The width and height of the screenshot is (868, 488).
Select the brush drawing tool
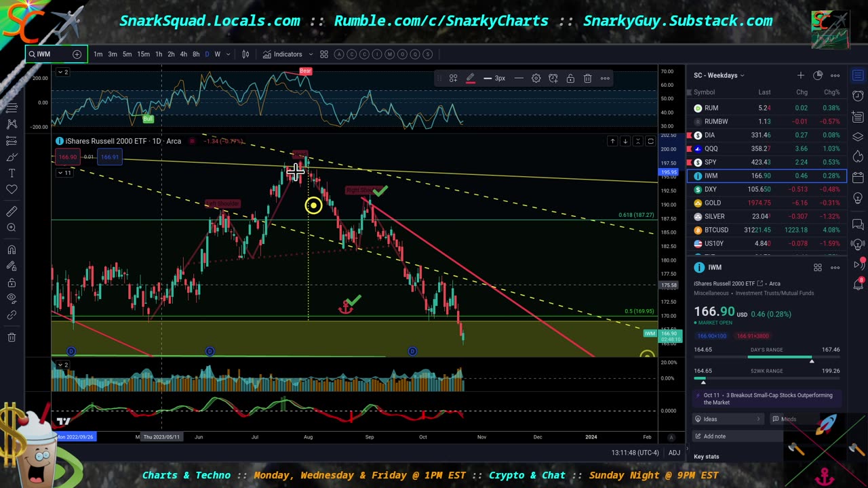tap(12, 157)
